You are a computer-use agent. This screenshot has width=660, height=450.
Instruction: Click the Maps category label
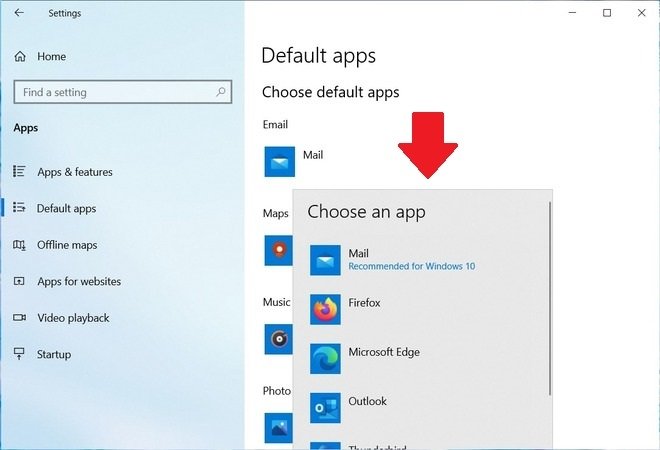276,213
